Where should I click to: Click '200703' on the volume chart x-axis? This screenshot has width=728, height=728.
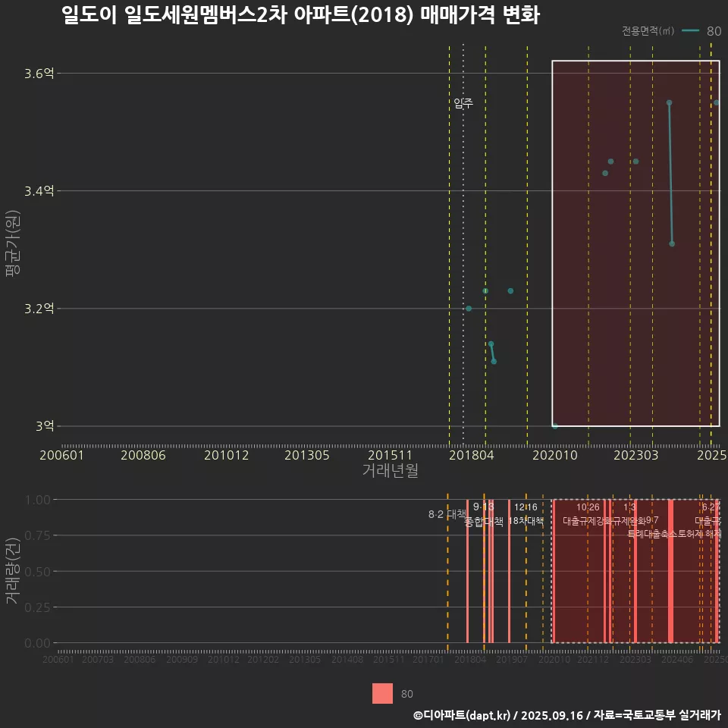tap(98, 659)
